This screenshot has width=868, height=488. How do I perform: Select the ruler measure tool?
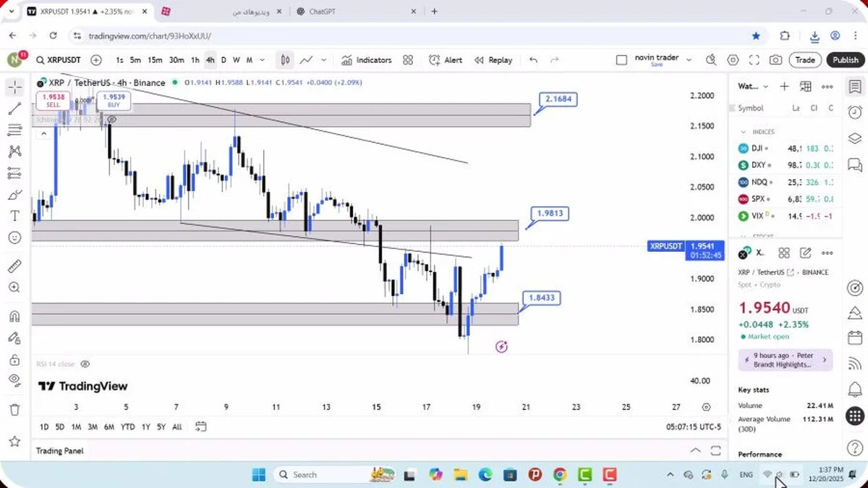(14, 266)
